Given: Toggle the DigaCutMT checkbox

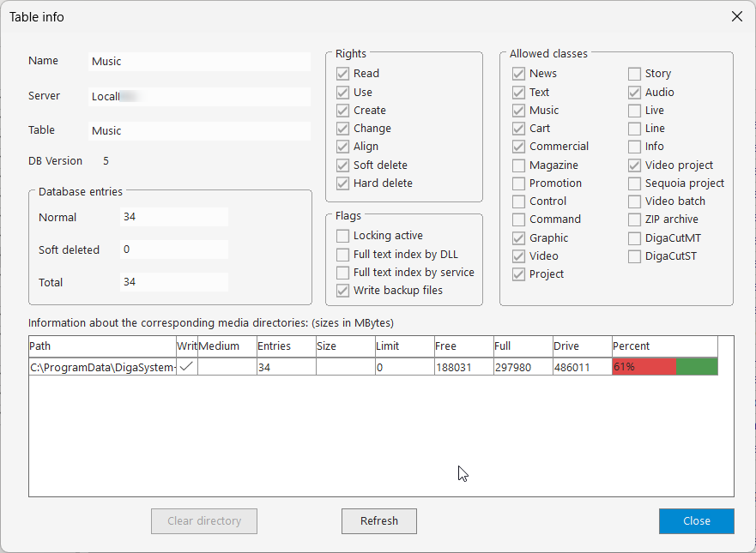Looking at the screenshot, I should [x=634, y=238].
